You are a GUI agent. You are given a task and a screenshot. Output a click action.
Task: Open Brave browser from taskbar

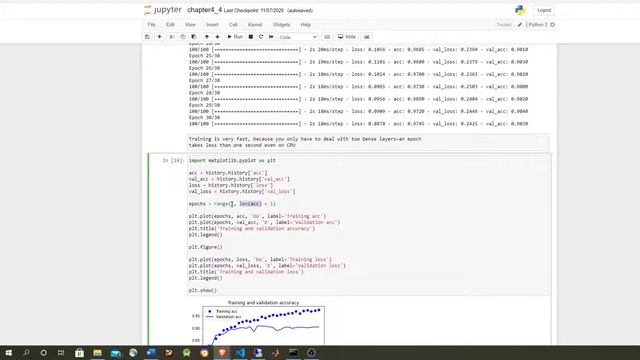tap(222, 353)
